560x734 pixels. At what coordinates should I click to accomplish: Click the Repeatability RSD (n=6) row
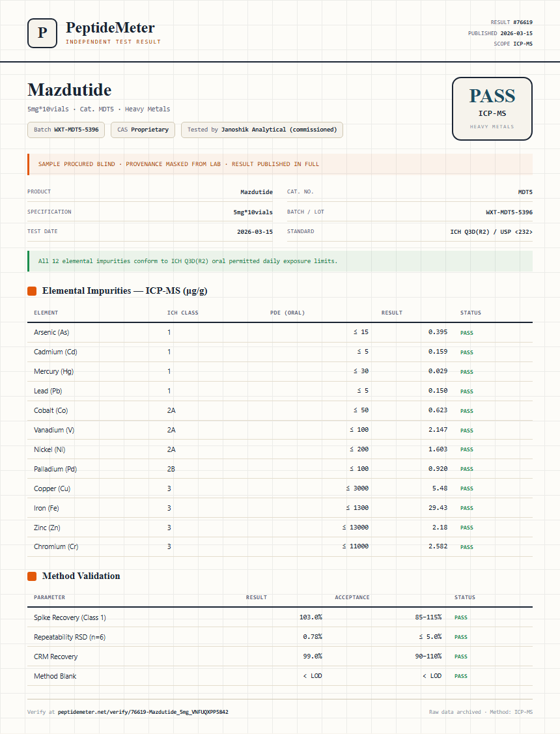pyautogui.click(x=280, y=637)
